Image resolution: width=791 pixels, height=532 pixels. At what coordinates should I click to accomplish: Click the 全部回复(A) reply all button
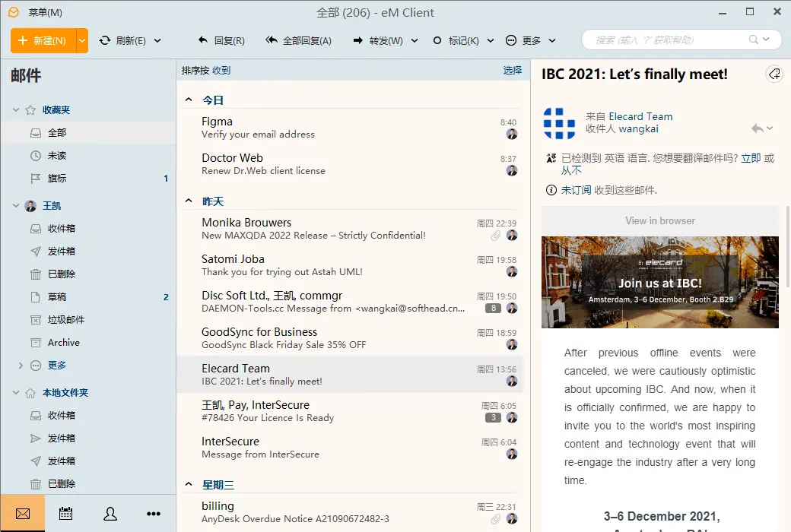click(x=298, y=41)
